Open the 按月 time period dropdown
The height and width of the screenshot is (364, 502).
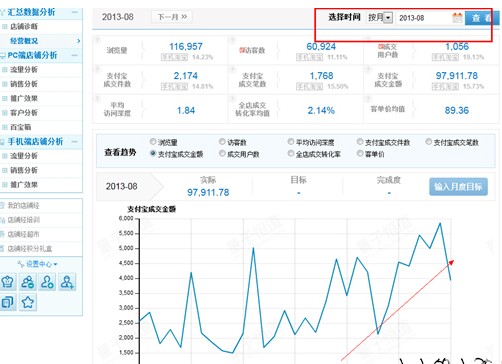click(x=380, y=17)
